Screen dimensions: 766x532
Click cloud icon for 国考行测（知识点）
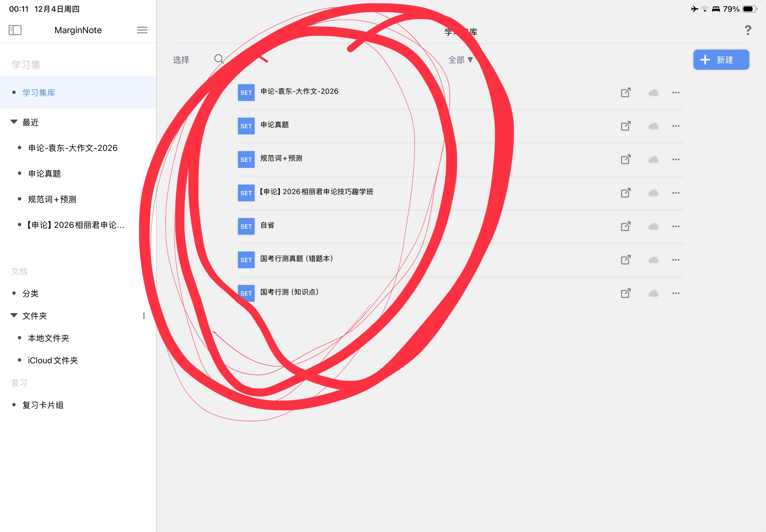(653, 293)
